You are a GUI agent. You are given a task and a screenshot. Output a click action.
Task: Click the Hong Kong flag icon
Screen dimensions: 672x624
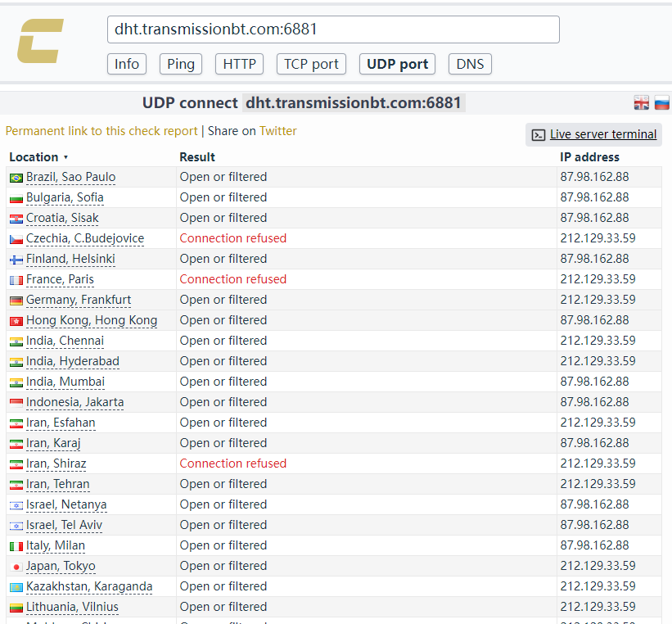[x=16, y=321]
